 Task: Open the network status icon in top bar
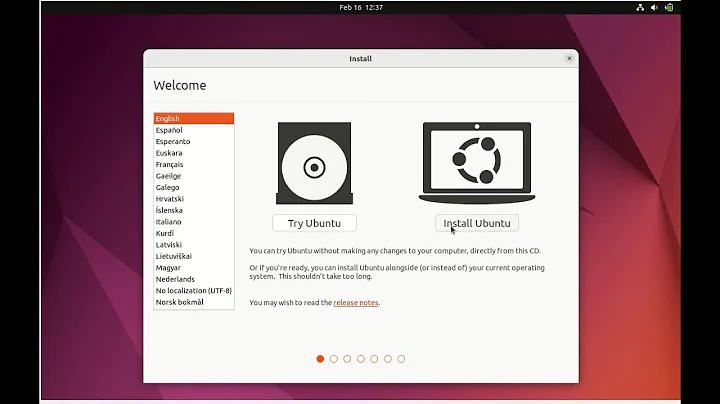click(640, 7)
